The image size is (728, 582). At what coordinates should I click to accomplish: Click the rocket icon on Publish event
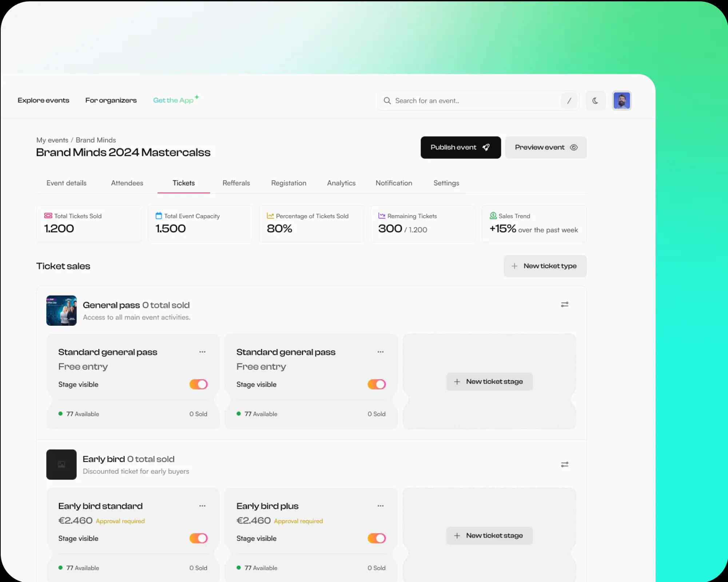coord(486,147)
